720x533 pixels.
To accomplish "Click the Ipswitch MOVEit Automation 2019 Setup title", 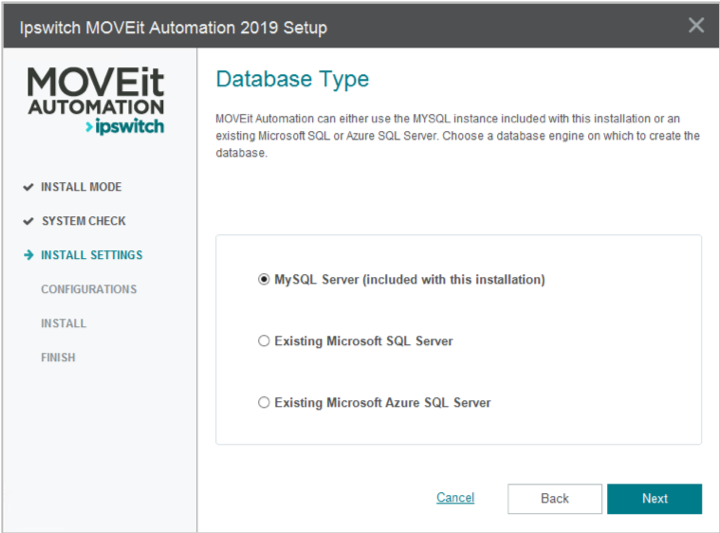I will tap(173, 26).
